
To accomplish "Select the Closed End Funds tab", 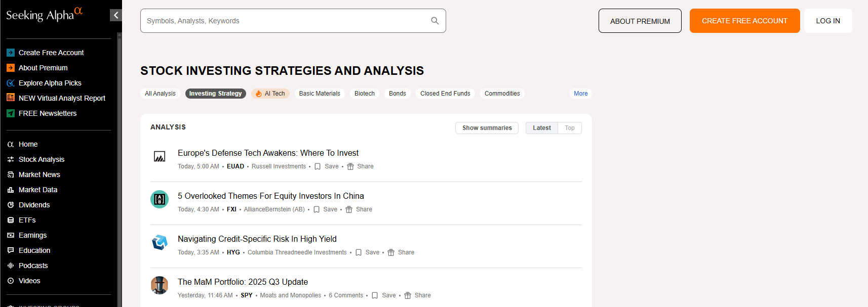I will point(445,94).
